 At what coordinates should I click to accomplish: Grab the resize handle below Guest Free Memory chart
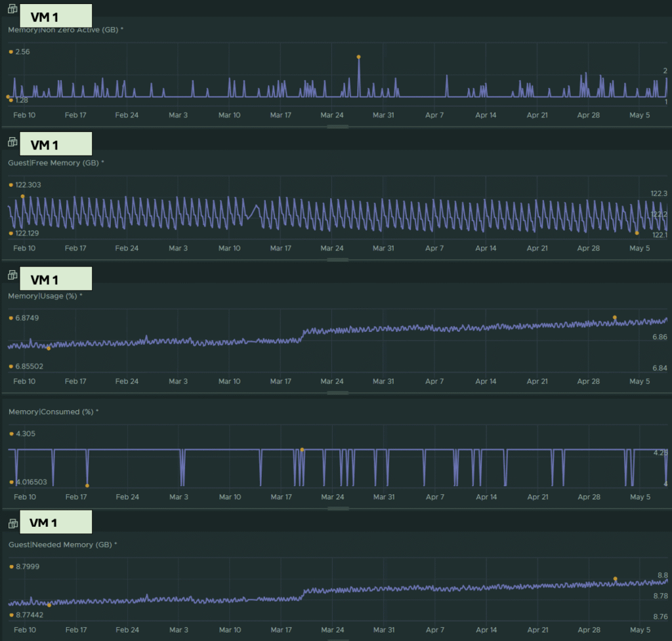click(x=338, y=260)
